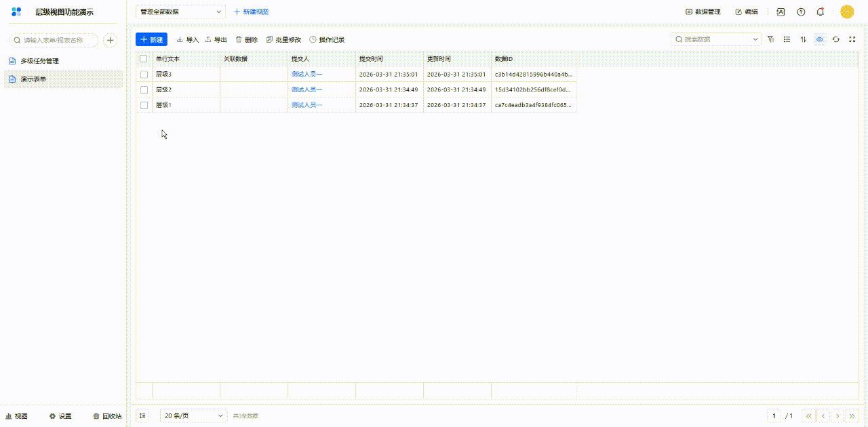Expand the 20 条/页 page size dropdown

point(193,415)
